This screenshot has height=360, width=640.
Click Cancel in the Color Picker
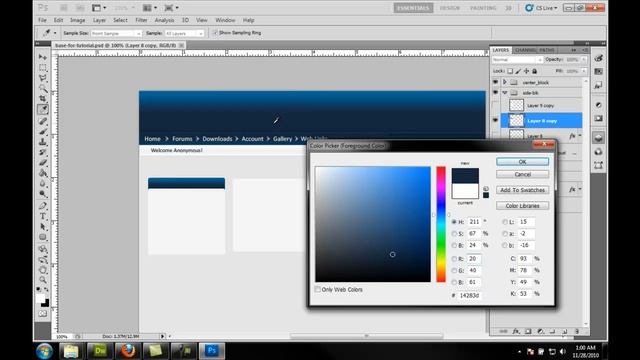coord(522,174)
